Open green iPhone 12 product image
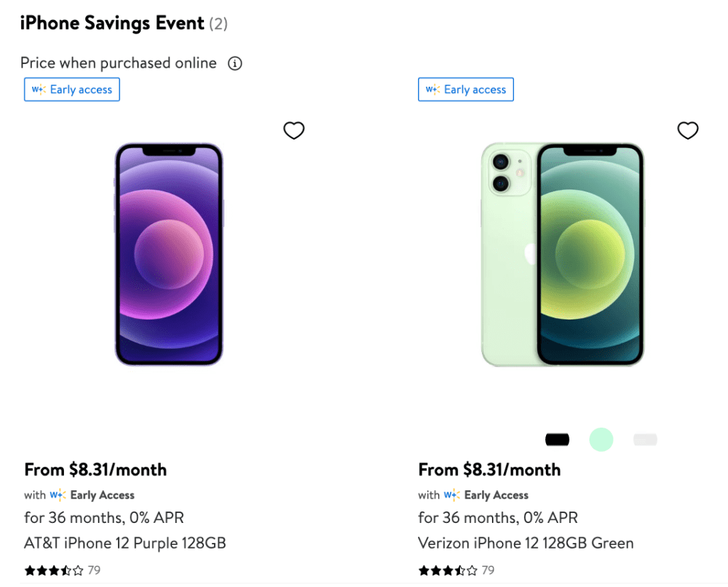Screen dimensions: 728x587 coord(562,254)
